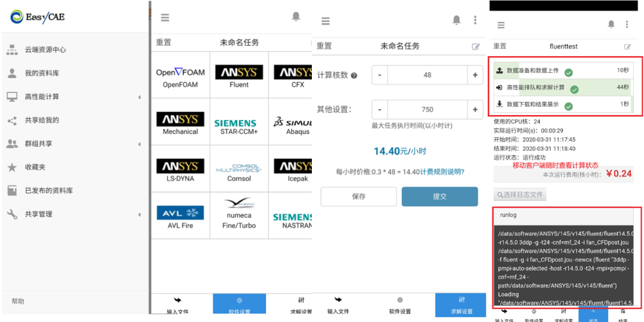Open notifications bell on fluenttest status screen
Image resolution: width=644 pixels, height=322 pixels.
pyautogui.click(x=611, y=24)
